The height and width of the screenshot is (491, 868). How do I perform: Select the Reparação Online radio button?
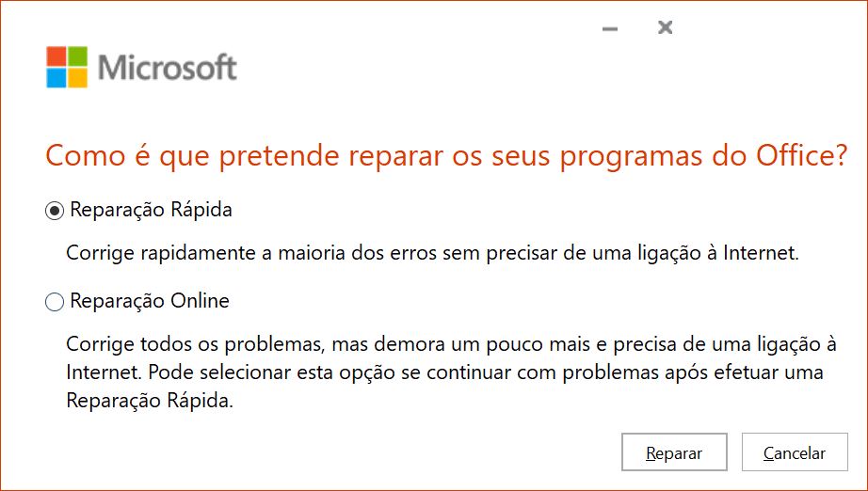(55, 302)
